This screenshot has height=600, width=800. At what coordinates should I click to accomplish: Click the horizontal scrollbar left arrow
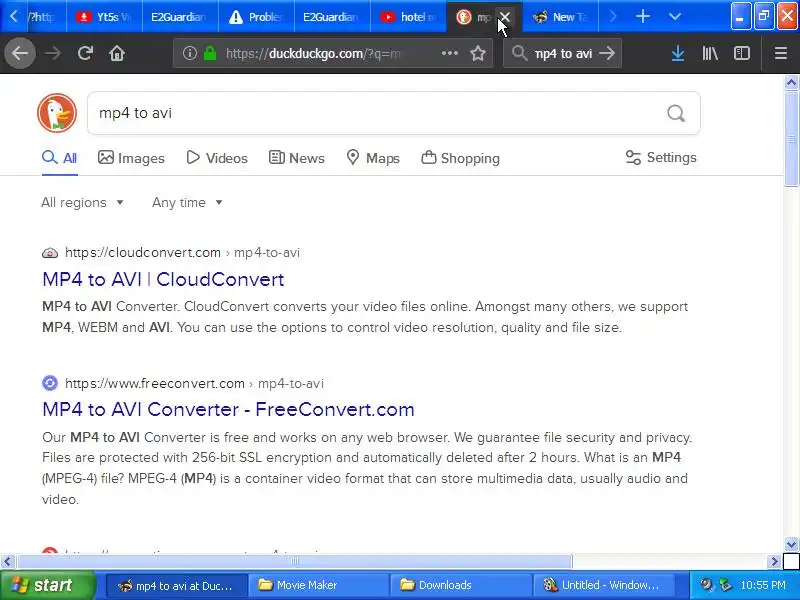click(7, 561)
